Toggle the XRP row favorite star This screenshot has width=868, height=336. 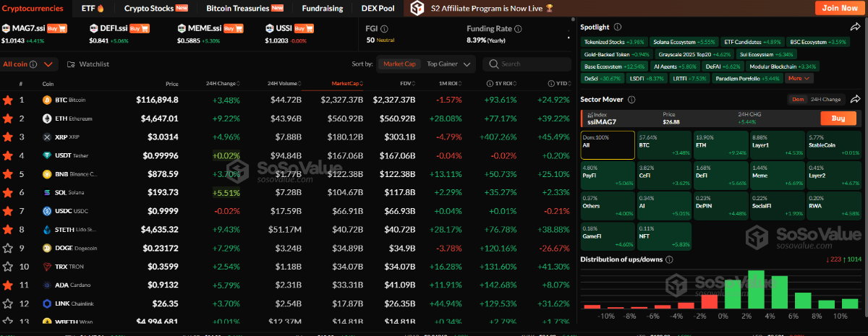click(x=8, y=137)
